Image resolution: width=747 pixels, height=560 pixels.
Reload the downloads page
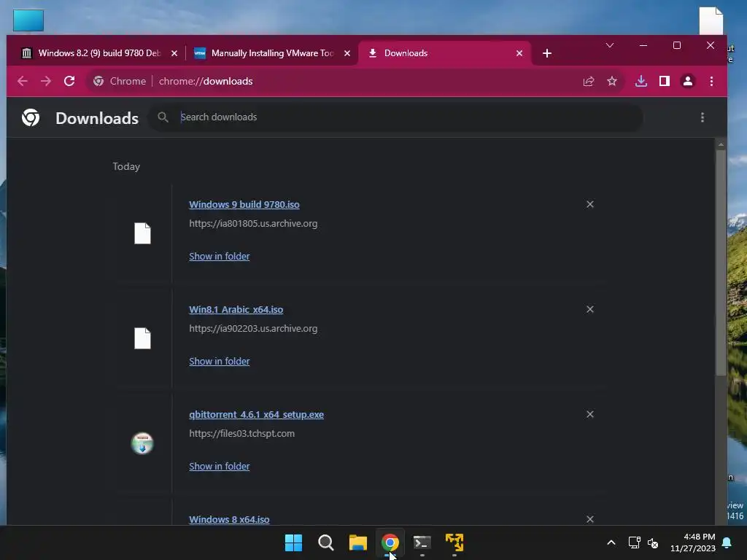69,81
